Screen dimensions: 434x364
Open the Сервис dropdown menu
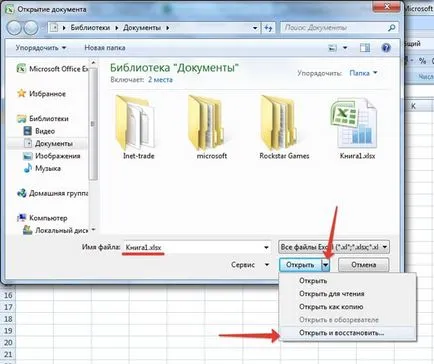[250, 265]
